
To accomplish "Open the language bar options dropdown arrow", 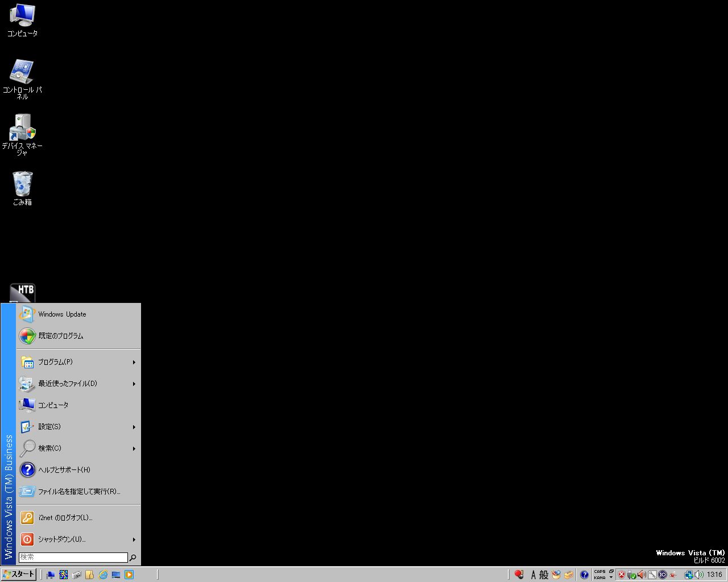I will point(611,577).
